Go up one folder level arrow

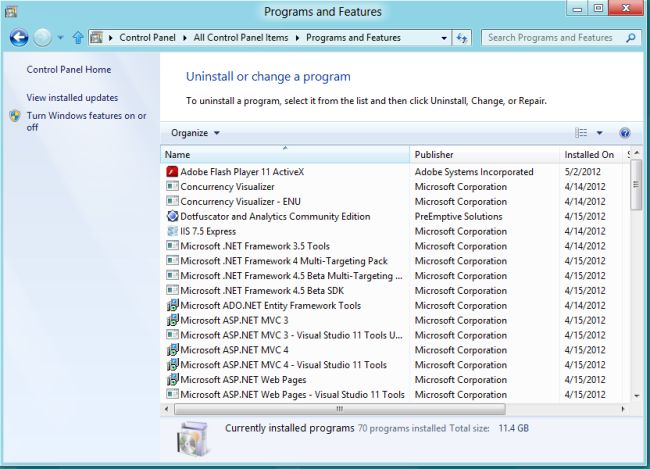tap(78, 38)
